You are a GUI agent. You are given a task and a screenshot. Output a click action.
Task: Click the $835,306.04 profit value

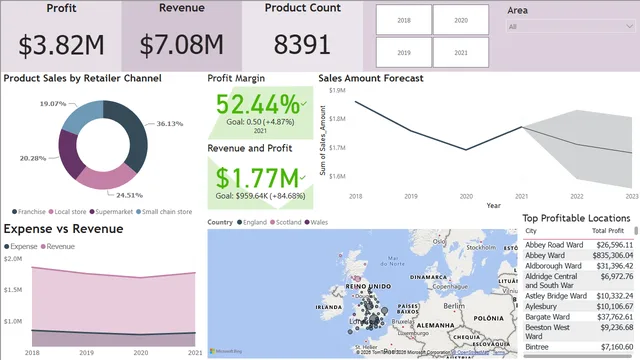(x=613, y=256)
